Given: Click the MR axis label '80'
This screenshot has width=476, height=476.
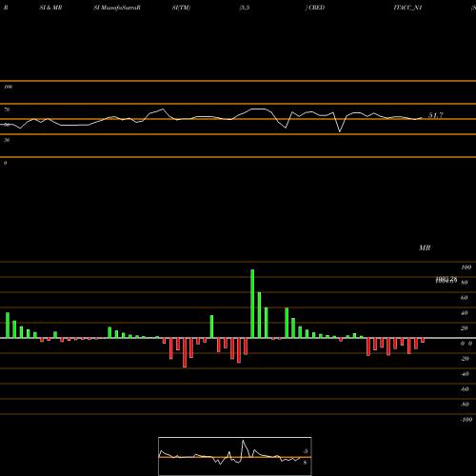Looking at the screenshot, I should 465,283.
